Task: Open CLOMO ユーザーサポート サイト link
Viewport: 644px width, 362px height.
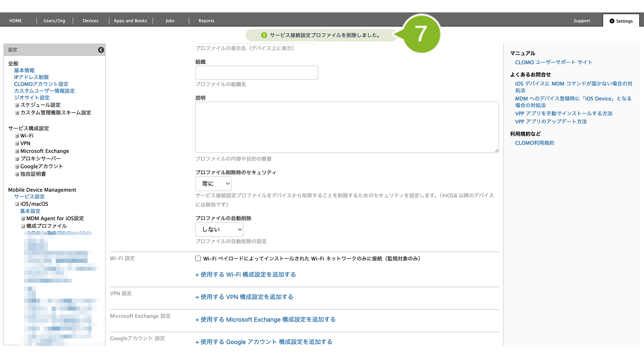Action: [553, 62]
